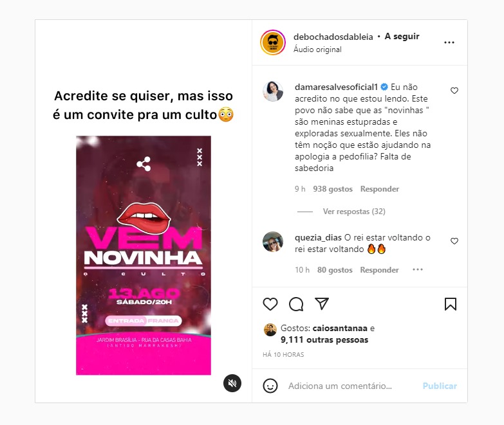Open caiosantanaa's profile link
This screenshot has width=504, height=425.
coord(340,328)
